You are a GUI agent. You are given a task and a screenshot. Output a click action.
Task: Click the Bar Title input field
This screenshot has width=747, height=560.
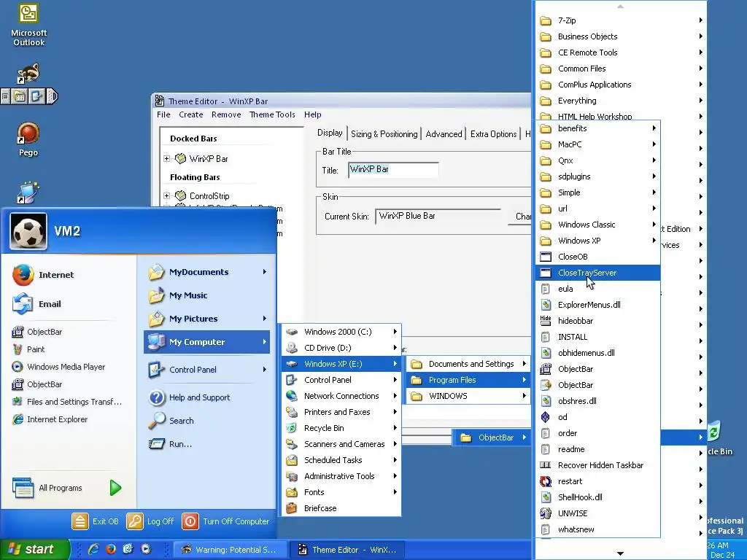click(393, 170)
